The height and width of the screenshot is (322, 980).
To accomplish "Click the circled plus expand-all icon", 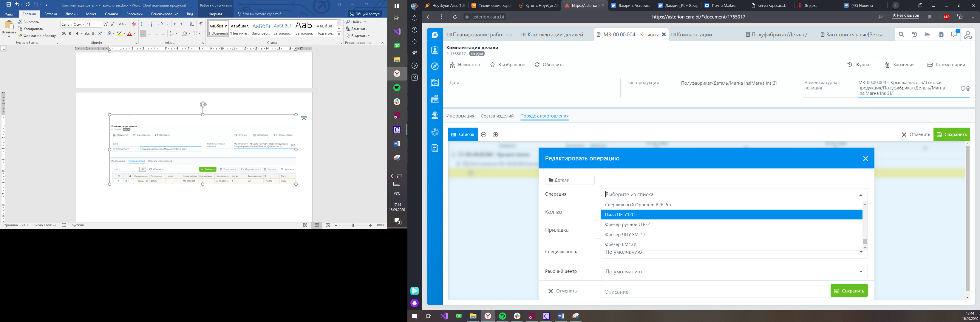I will tap(495, 134).
